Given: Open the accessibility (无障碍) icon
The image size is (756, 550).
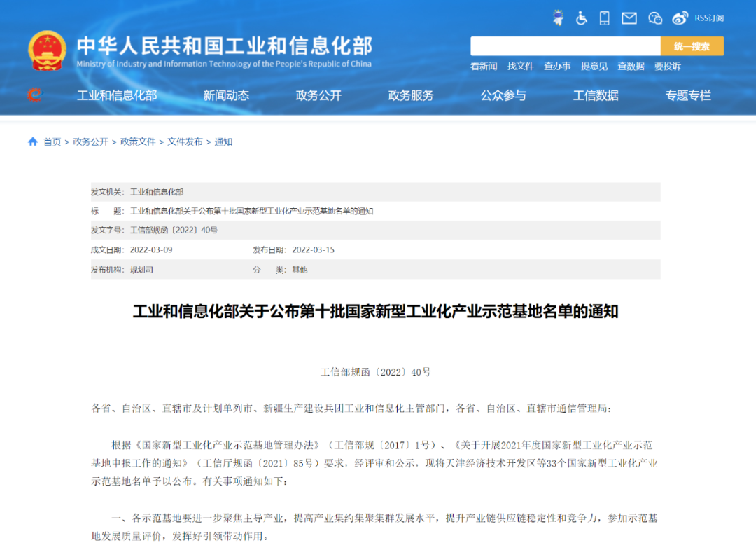Looking at the screenshot, I should coord(582,18).
